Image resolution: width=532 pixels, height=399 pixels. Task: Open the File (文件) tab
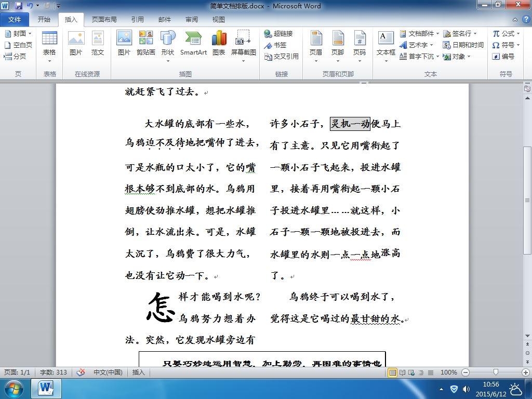coord(14,19)
